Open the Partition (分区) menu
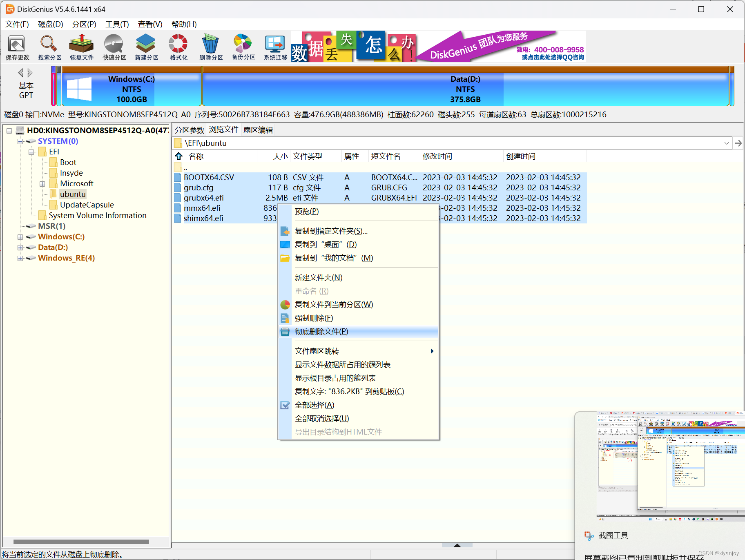745x560 pixels. point(84,24)
